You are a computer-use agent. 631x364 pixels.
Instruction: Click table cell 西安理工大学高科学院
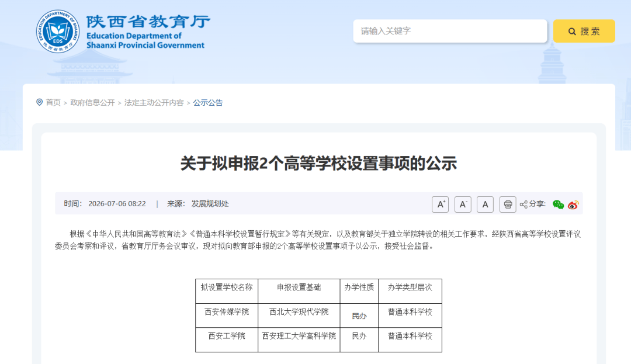pyautogui.click(x=299, y=336)
